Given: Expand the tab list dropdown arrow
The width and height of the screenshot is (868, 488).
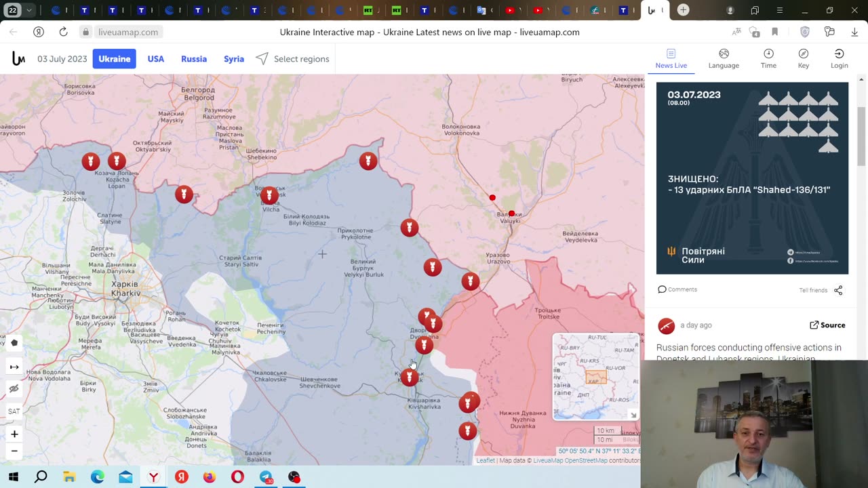Looking at the screenshot, I should point(29,10).
